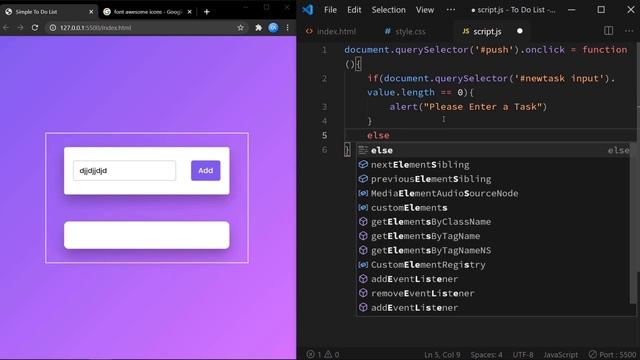This screenshot has height=360, width=640.
Task: Click the errors and warnings status indicator
Action: [x=323, y=354]
